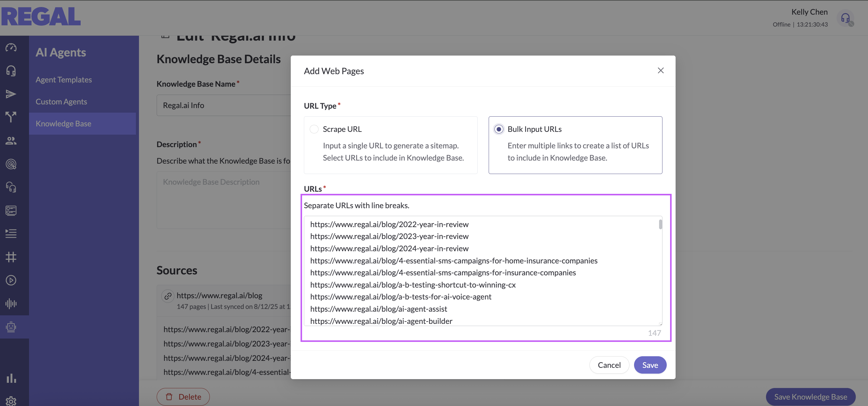Click the https://www.regal.ai/blog source title
The image size is (868, 406).
click(219, 295)
